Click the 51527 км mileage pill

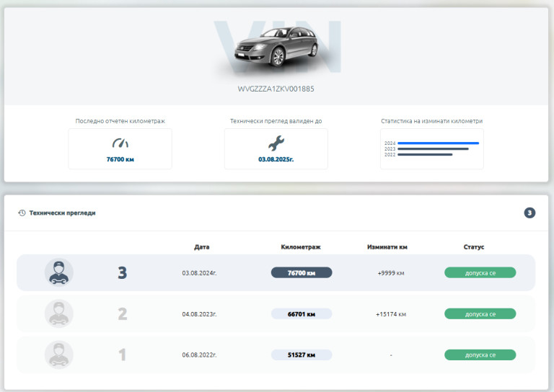(x=302, y=355)
